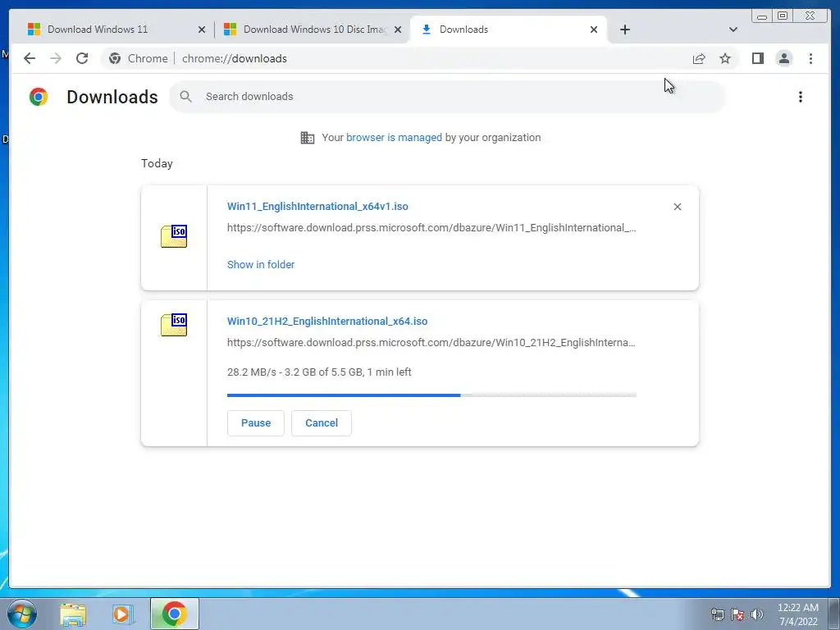Screen dimensions: 840x630
Task: Open the profile avatar icon
Action: click(783, 58)
